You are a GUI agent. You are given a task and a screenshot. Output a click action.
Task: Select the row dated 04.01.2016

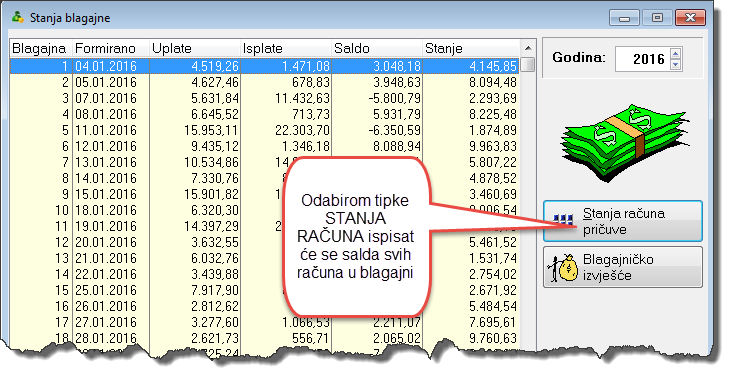pyautogui.click(x=265, y=66)
